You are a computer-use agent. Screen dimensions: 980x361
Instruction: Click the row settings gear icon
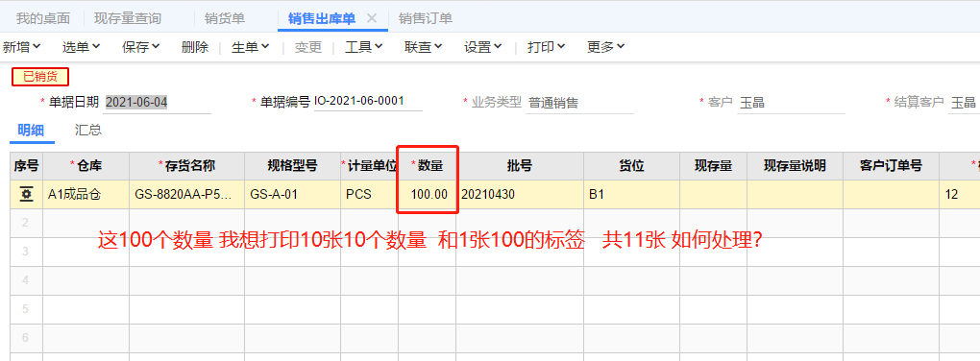[x=26, y=194]
